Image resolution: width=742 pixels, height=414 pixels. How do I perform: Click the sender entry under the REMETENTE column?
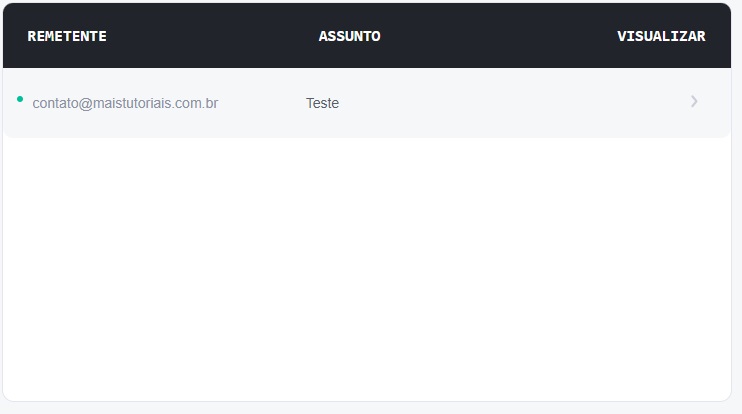click(x=125, y=103)
